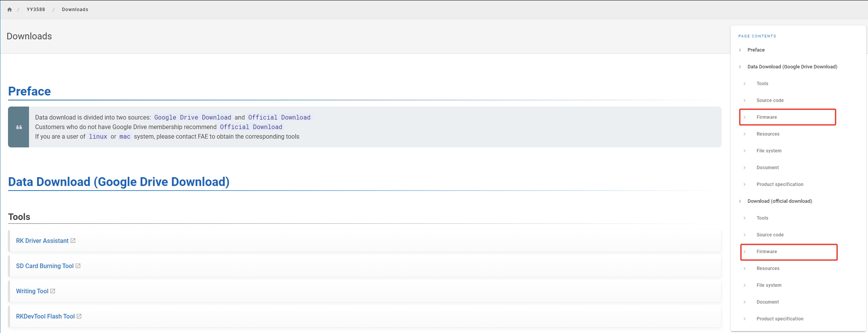868x333 pixels.
Task: Jump to Preface in page contents
Action: [756, 50]
